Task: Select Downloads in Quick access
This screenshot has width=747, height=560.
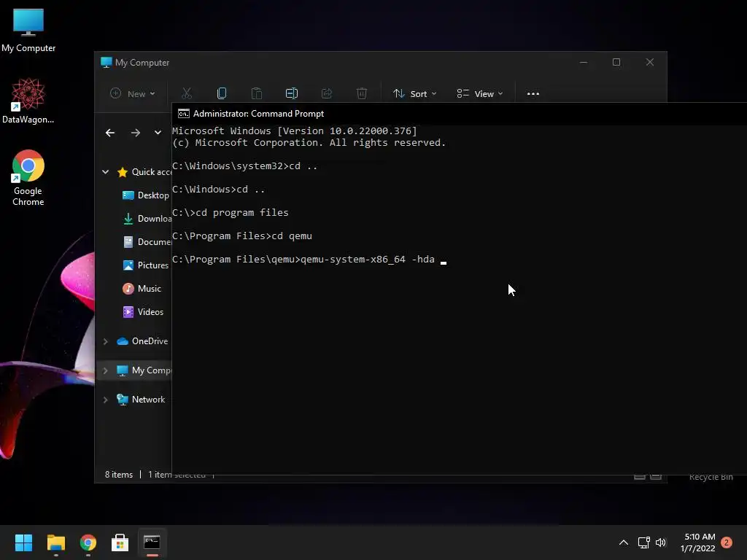Action: click(147, 219)
